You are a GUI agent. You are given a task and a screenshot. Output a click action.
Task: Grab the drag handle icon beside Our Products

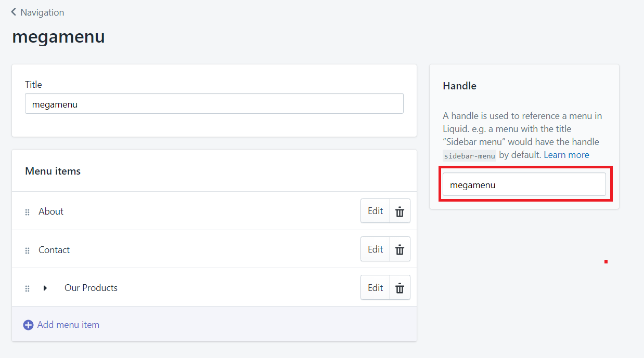(x=28, y=288)
